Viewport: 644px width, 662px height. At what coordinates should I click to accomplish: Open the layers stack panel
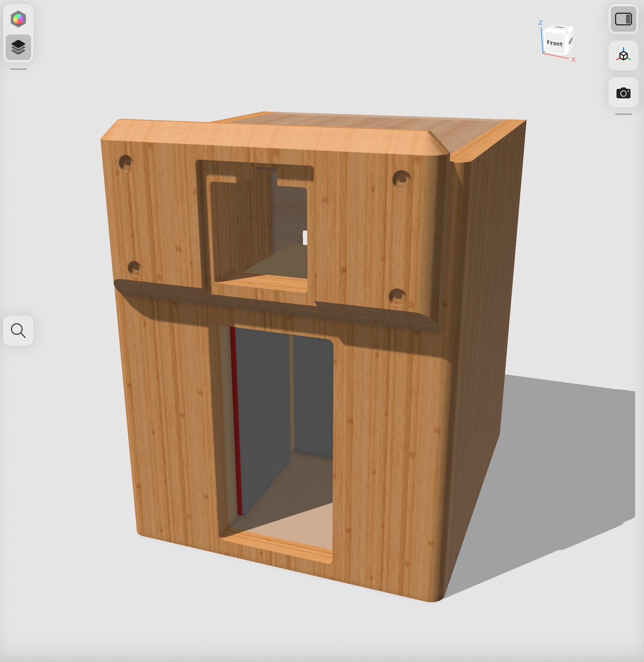18,47
